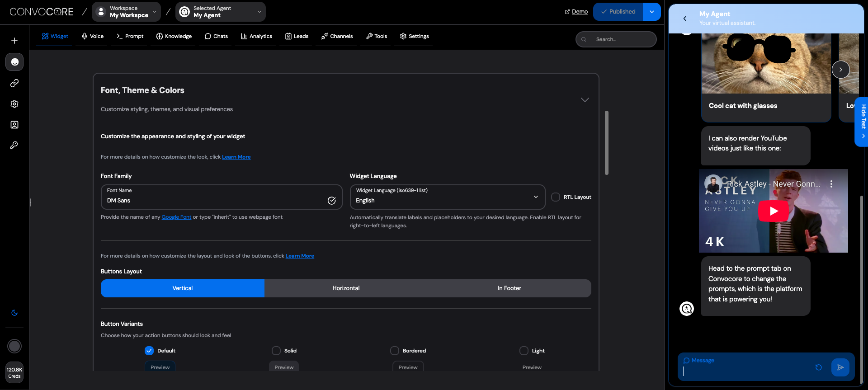Click the 120.8K Creds badge
Image resolution: width=868 pixels, height=390 pixels.
[x=14, y=373]
